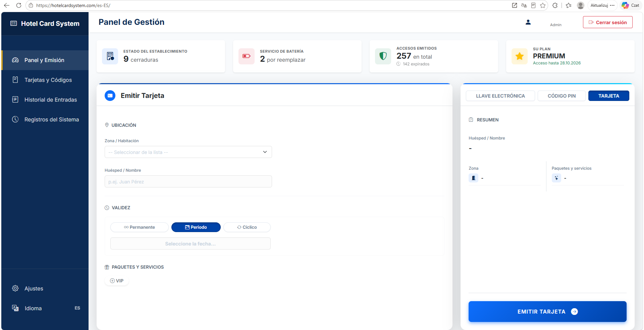This screenshot has width=644, height=330.
Task: Click the blue card icon beside Emitir Tarjeta
Action: (110, 96)
